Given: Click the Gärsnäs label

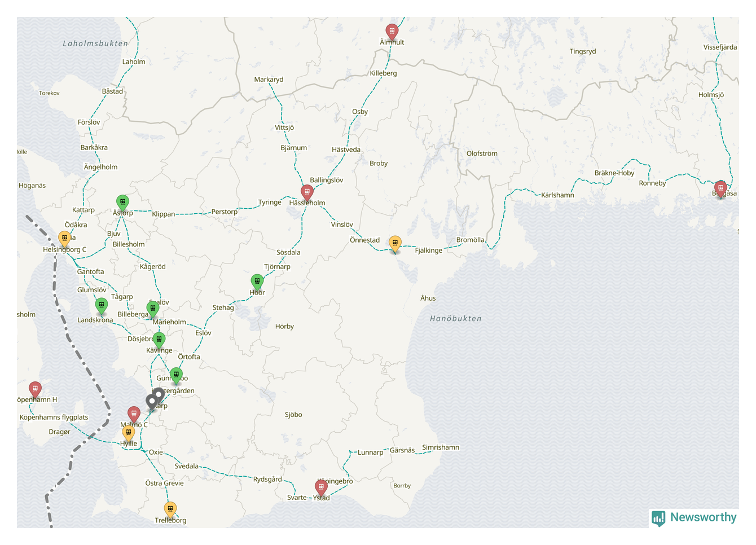Looking at the screenshot, I should pyautogui.click(x=402, y=450).
